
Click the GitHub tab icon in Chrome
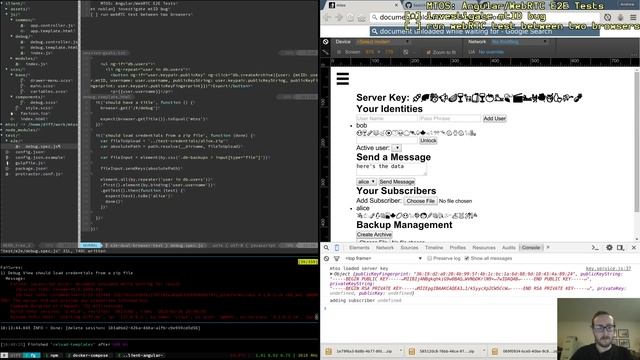[x=409, y=5]
